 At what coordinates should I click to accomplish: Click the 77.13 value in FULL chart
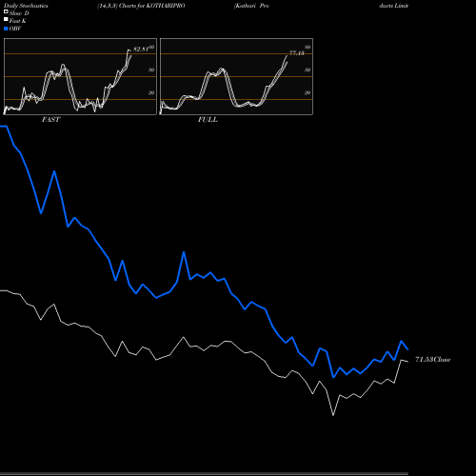(297, 53)
